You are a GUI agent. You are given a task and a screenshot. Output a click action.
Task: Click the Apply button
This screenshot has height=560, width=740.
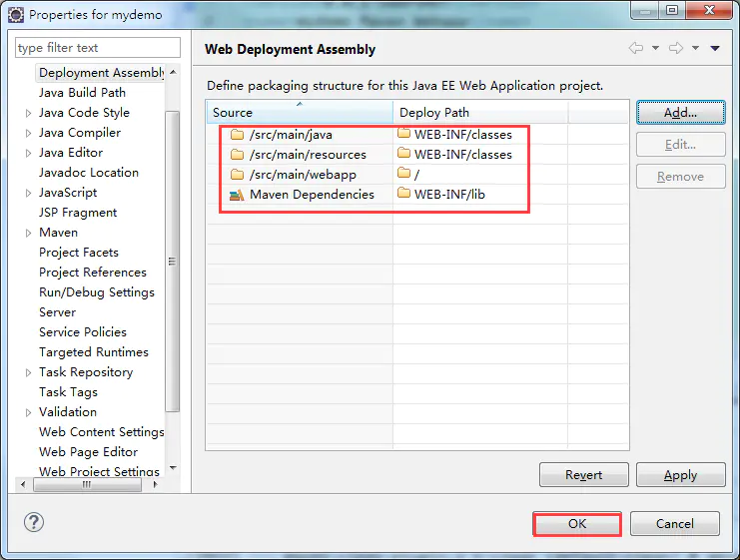click(x=680, y=474)
